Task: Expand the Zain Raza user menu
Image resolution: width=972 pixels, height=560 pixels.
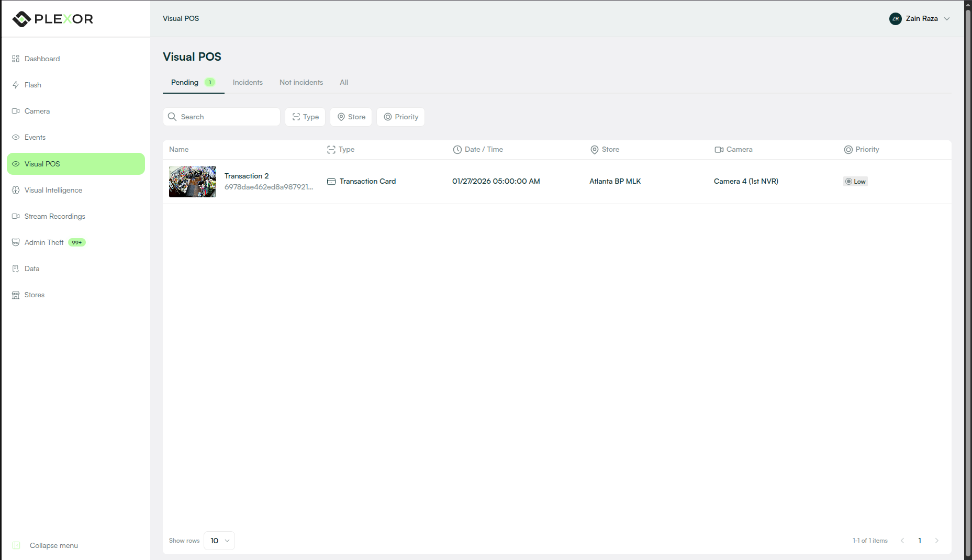Action: pyautogui.click(x=920, y=18)
